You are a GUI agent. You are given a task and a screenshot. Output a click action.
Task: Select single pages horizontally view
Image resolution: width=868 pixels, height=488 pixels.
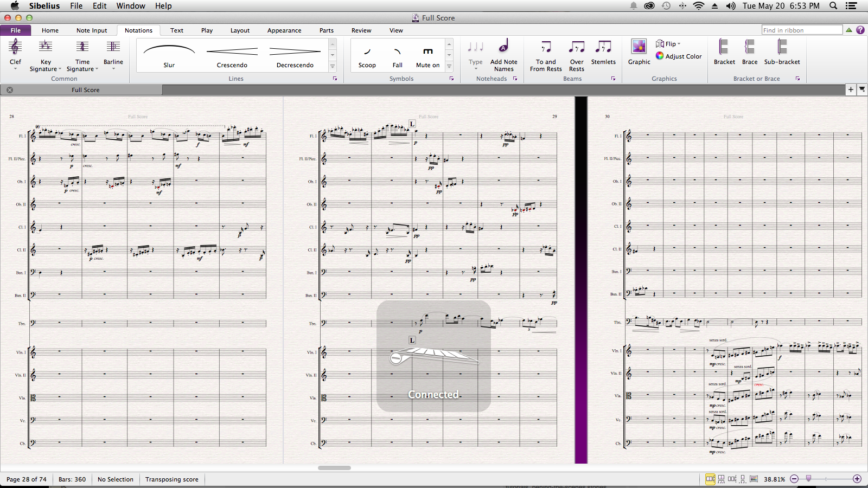(732, 479)
